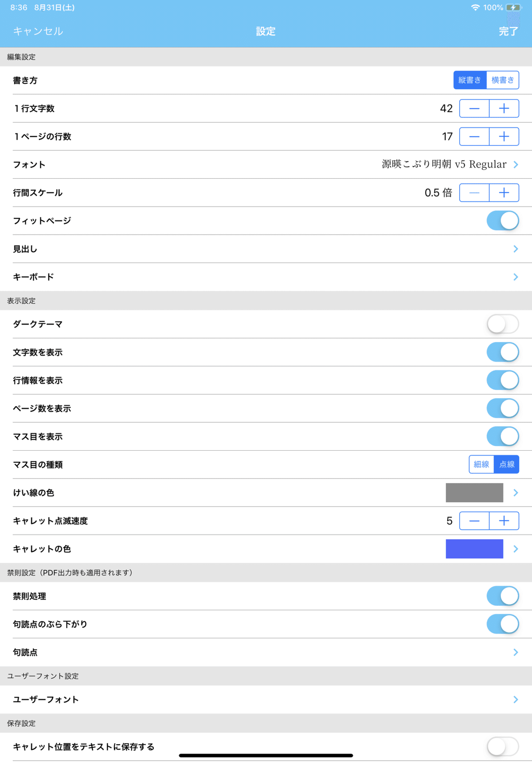Click the blue キャレットの色 color swatch
This screenshot has width=532, height=762.
pos(474,549)
